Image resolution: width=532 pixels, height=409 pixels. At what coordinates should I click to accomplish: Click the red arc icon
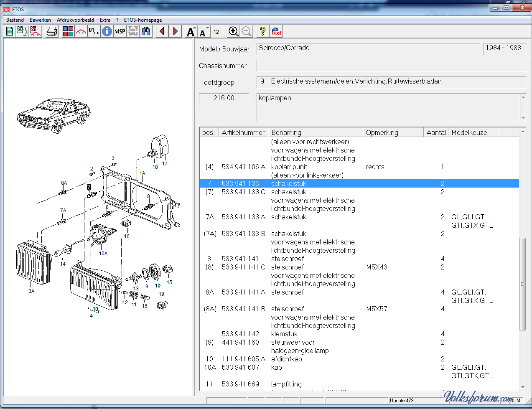[x=81, y=31]
